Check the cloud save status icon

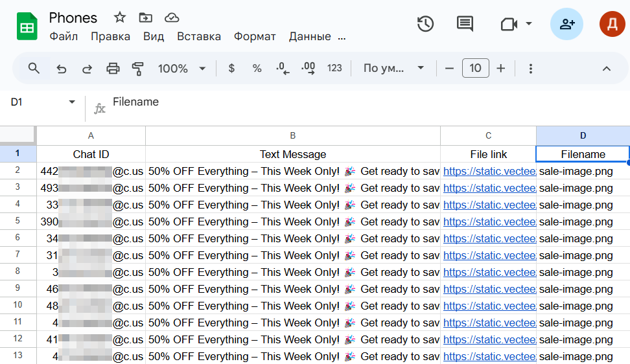click(172, 17)
